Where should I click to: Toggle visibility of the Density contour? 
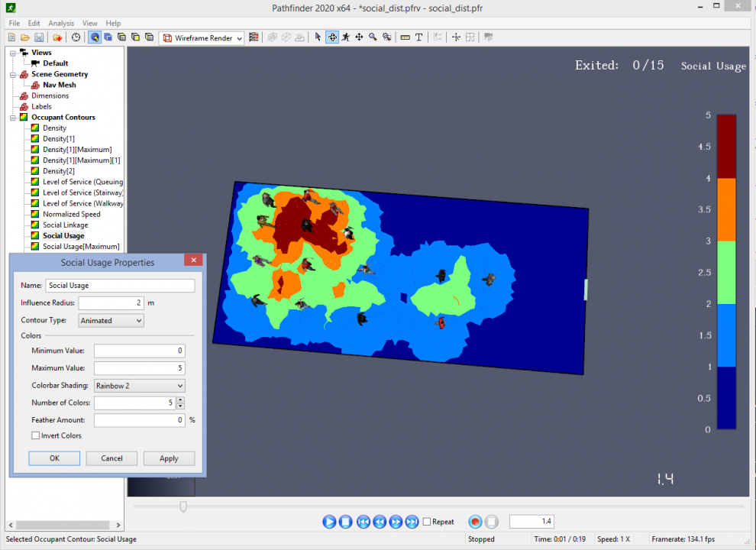click(34, 128)
